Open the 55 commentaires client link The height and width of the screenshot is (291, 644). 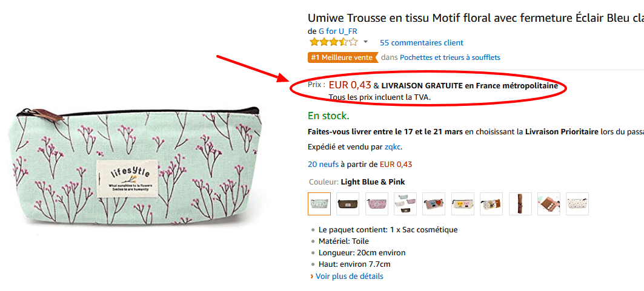tap(421, 43)
